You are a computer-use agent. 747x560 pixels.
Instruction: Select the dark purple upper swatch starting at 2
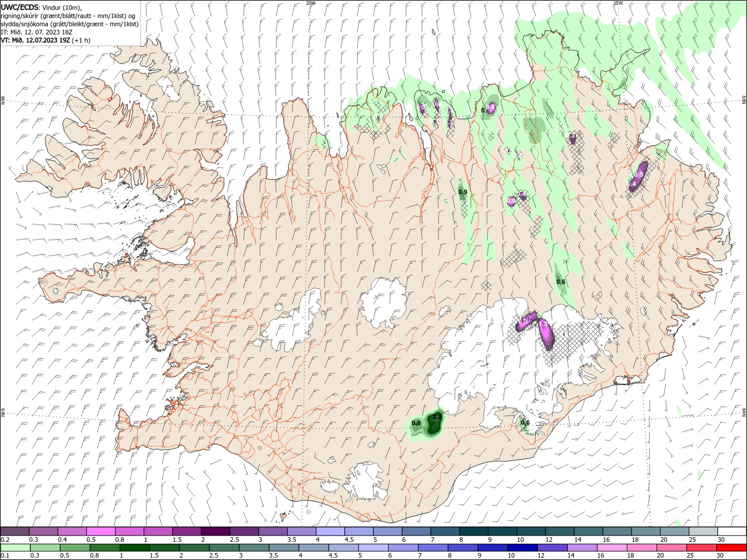click(x=216, y=531)
